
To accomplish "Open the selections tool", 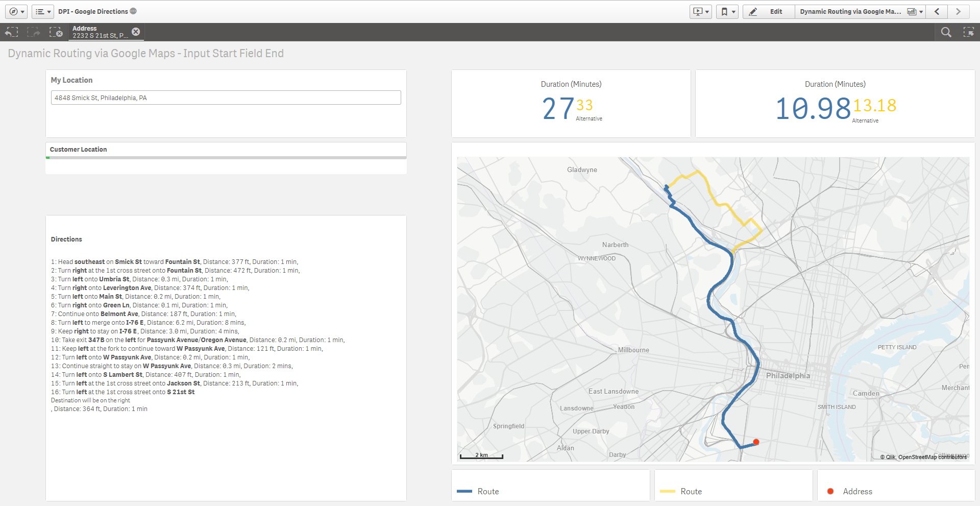I will (968, 32).
